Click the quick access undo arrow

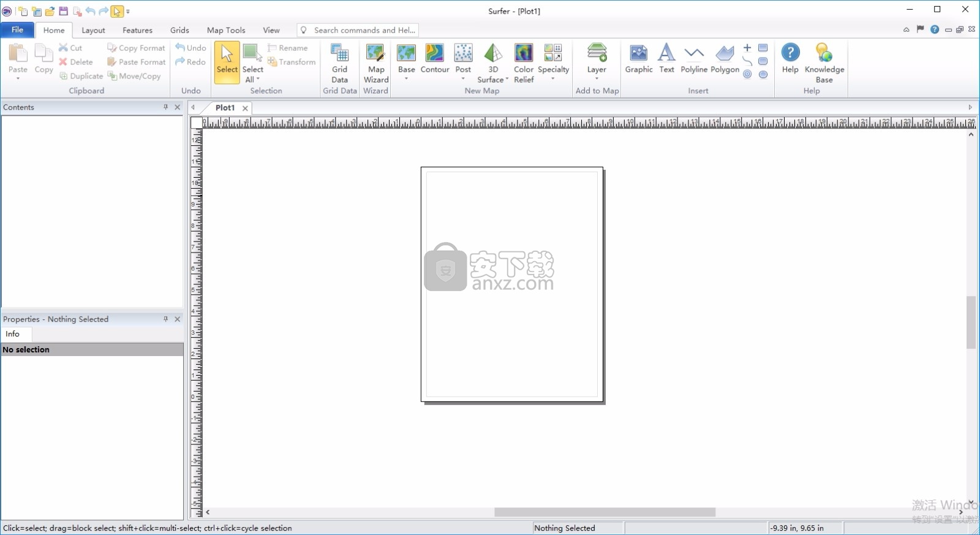pyautogui.click(x=91, y=11)
